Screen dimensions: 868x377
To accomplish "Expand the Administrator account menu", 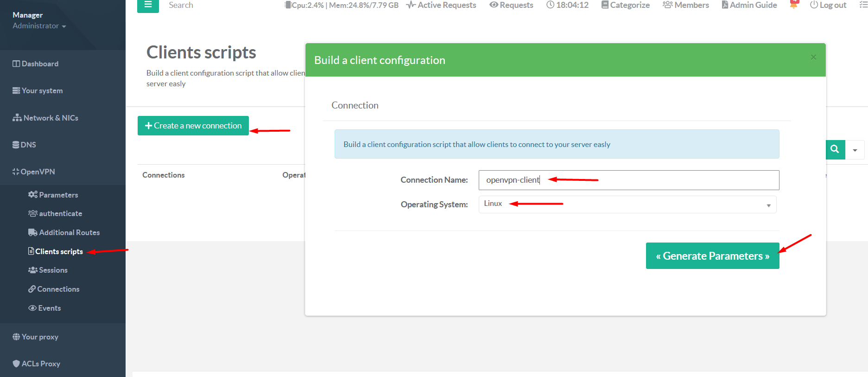I will coord(39,26).
